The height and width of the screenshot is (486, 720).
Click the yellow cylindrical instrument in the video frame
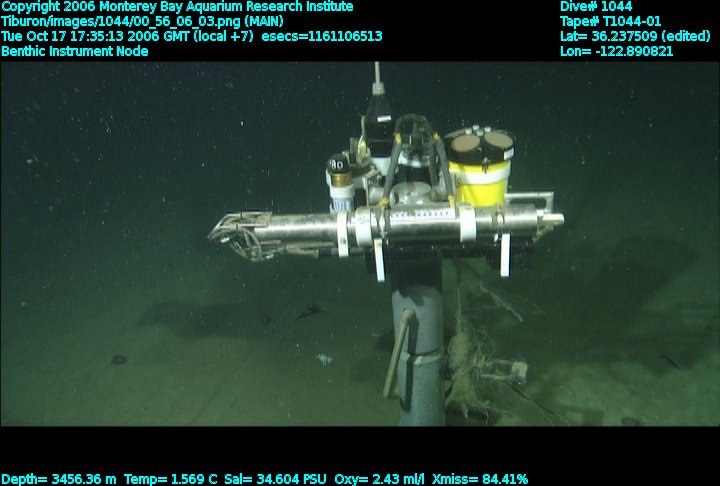[x=479, y=166]
